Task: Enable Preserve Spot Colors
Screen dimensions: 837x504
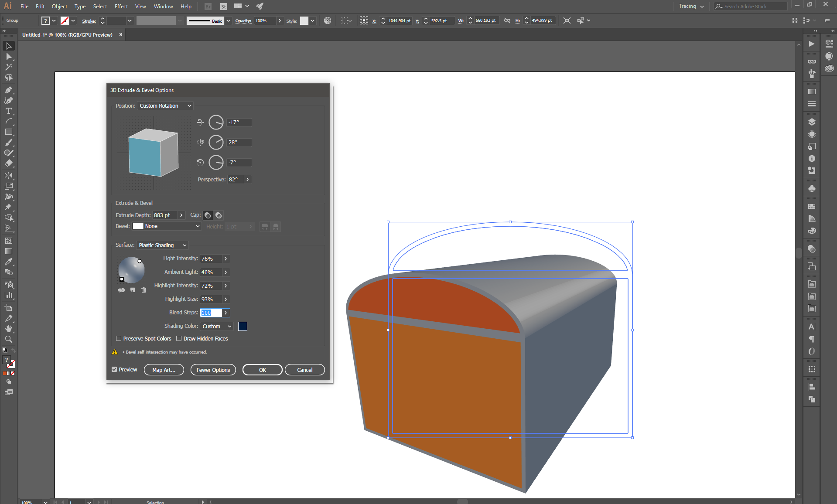Action: tap(119, 338)
